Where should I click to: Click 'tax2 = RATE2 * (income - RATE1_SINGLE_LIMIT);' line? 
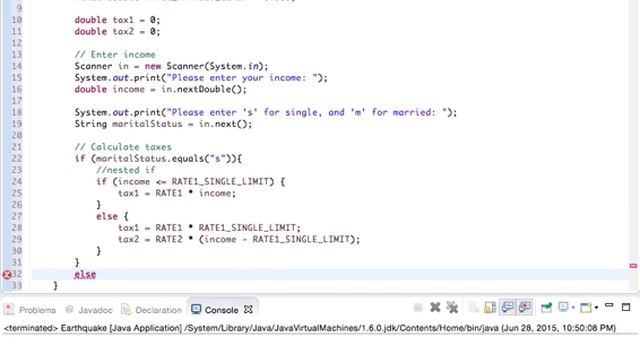[x=239, y=239]
